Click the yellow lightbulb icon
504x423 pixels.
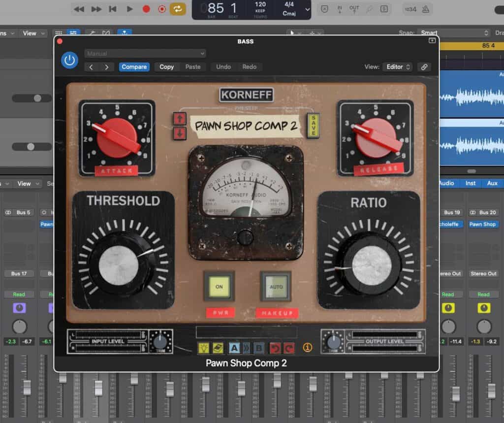pyautogui.click(x=204, y=348)
